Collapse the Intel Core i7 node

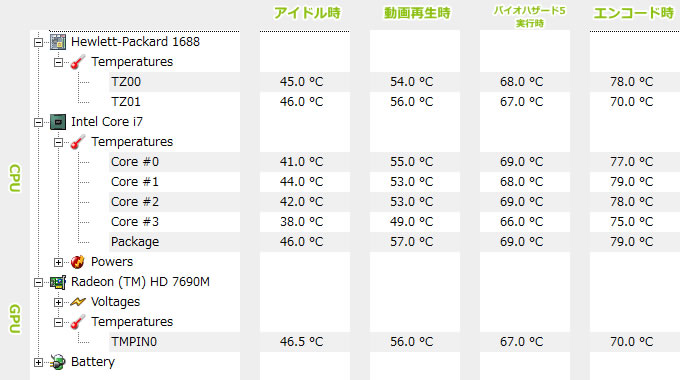(39, 122)
